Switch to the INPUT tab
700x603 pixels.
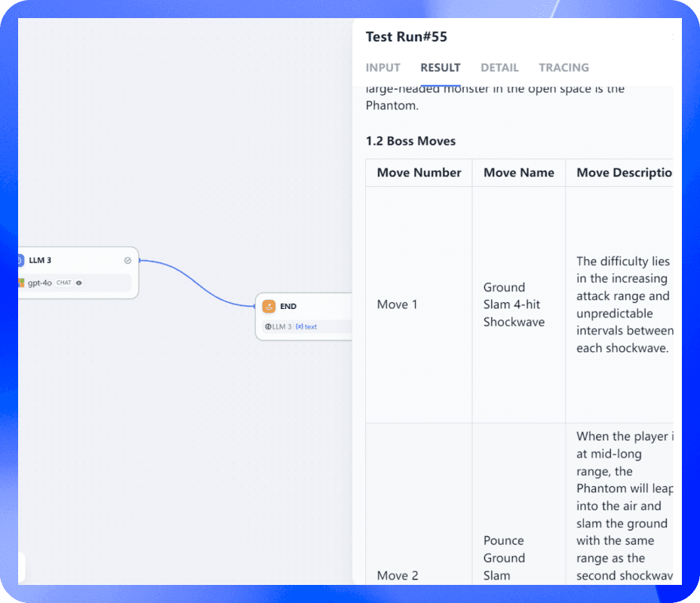pyautogui.click(x=382, y=68)
